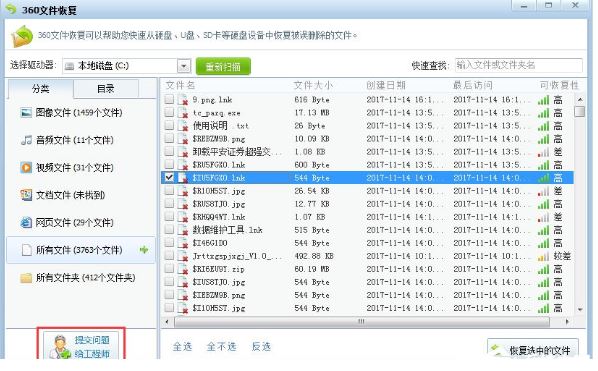Viewport: 598px width, 371px height.
Task: Open the drive selection dropdown arrow
Action: click(184, 66)
